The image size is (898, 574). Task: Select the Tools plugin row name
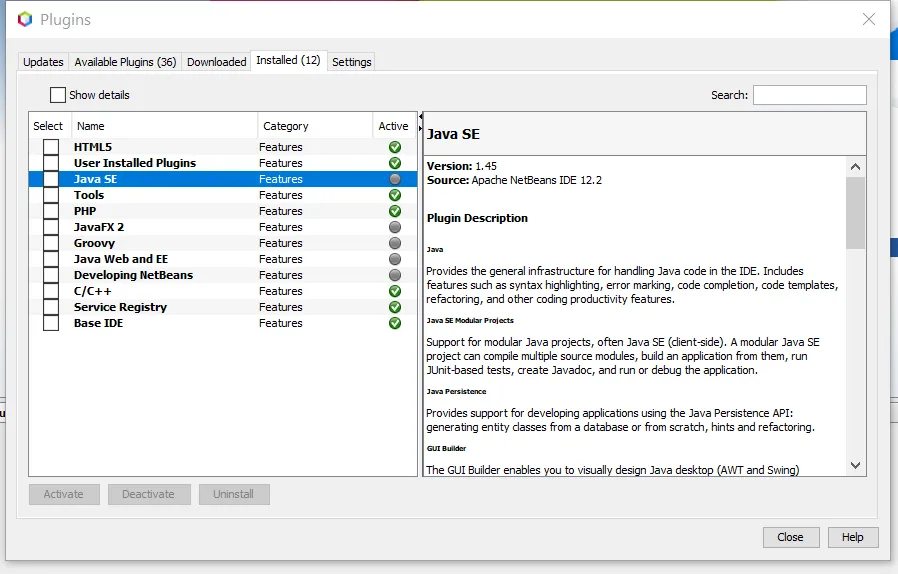tap(89, 195)
